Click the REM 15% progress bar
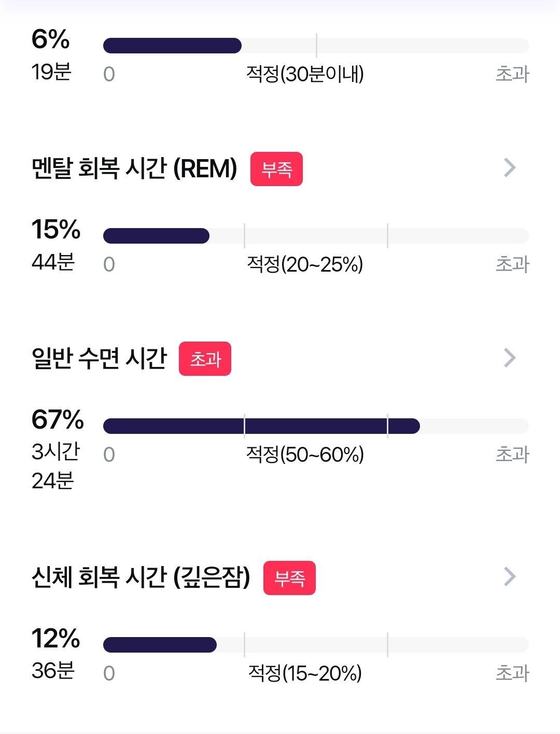The image size is (560, 734). tap(316, 236)
